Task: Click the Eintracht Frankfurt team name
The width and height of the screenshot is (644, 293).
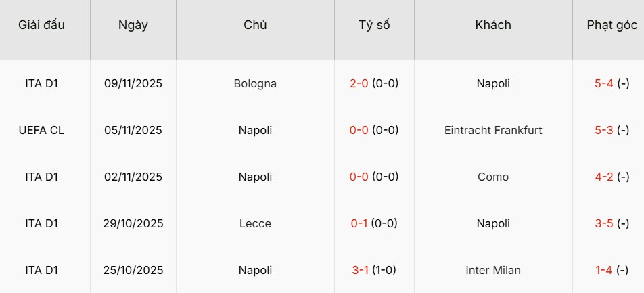Action: coord(493,130)
